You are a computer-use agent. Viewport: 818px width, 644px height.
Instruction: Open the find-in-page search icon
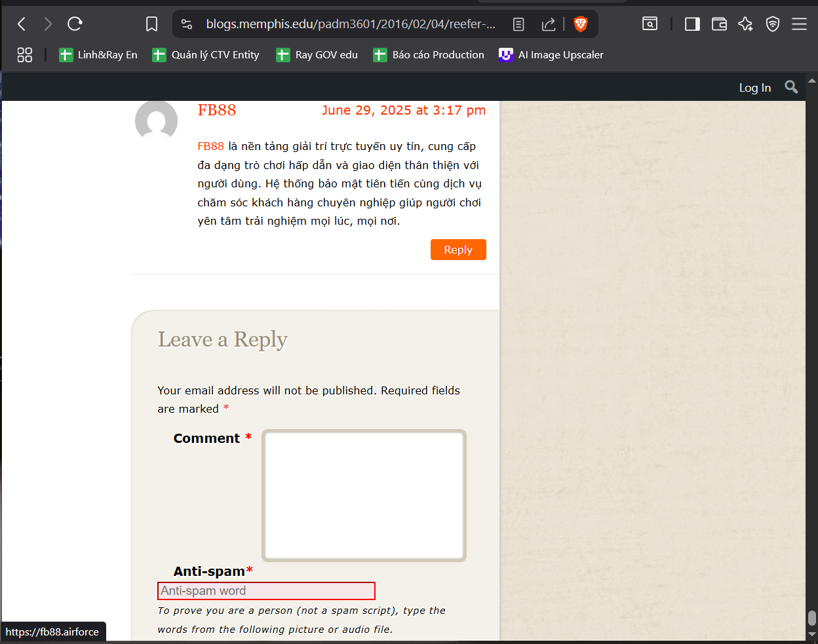pos(650,24)
